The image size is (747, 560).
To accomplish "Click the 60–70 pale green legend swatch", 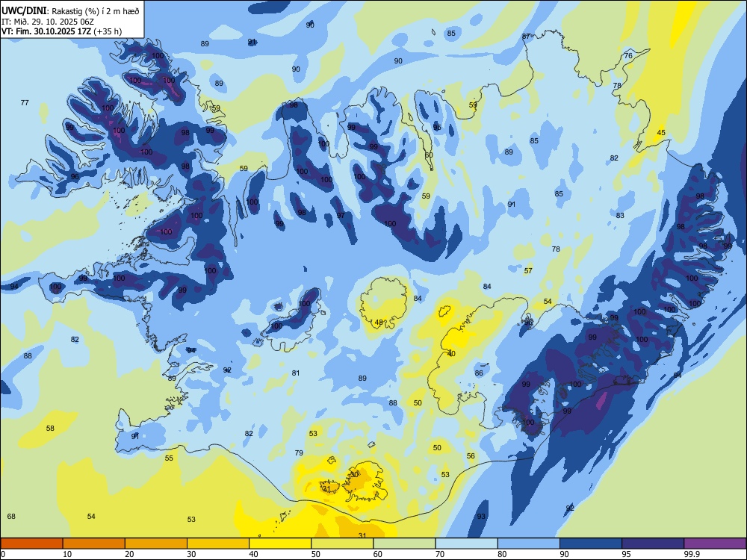I will click(x=404, y=544).
